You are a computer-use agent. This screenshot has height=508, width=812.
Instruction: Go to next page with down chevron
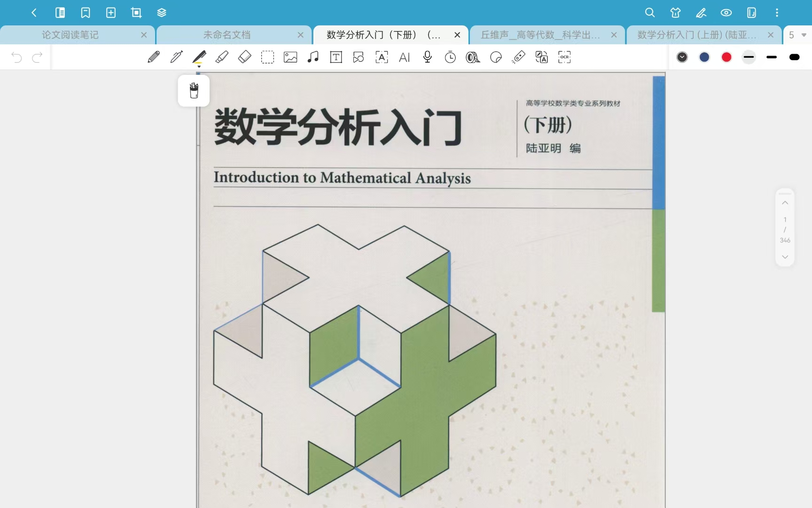tap(785, 257)
